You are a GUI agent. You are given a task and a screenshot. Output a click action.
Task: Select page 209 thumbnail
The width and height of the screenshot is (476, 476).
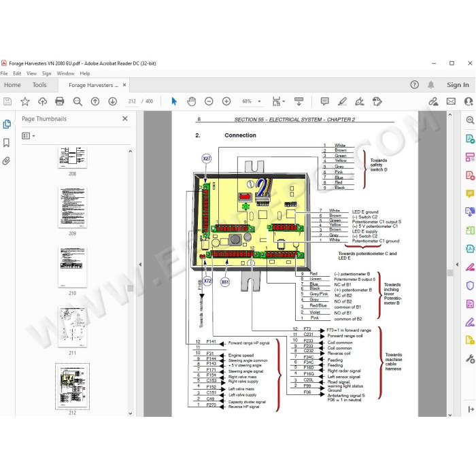tap(72, 207)
